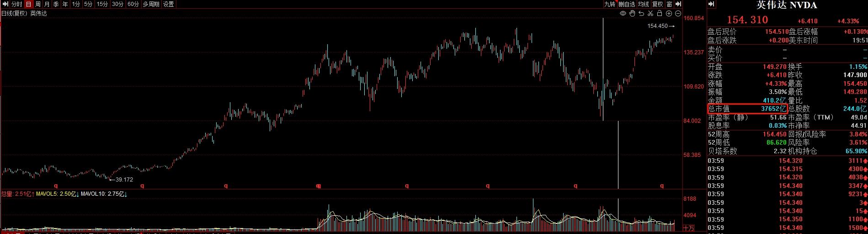Zoom out with the minus circle icon
The width and height of the screenshot is (868, 234).
coord(679,14)
